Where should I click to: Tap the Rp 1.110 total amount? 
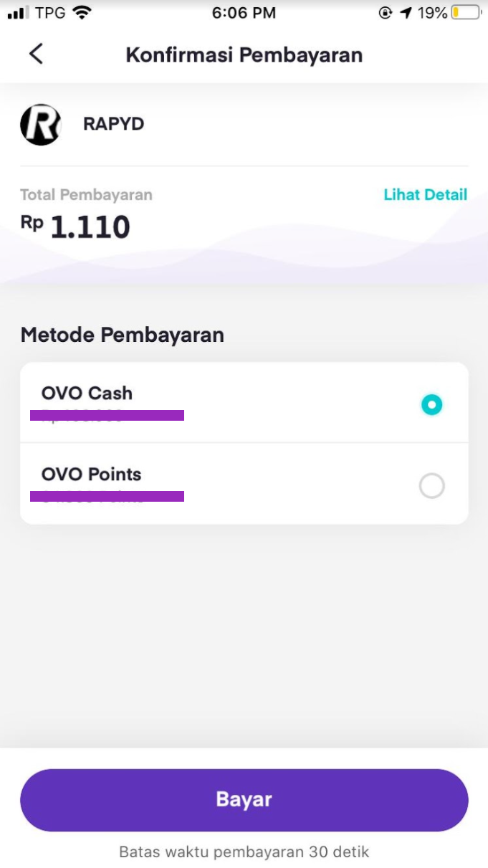pos(75,227)
